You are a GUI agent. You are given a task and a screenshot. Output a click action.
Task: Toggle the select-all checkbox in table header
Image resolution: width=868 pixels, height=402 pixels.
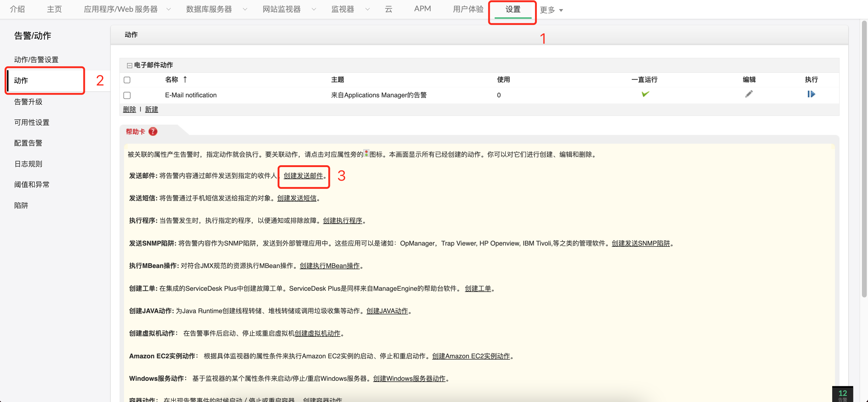(127, 80)
